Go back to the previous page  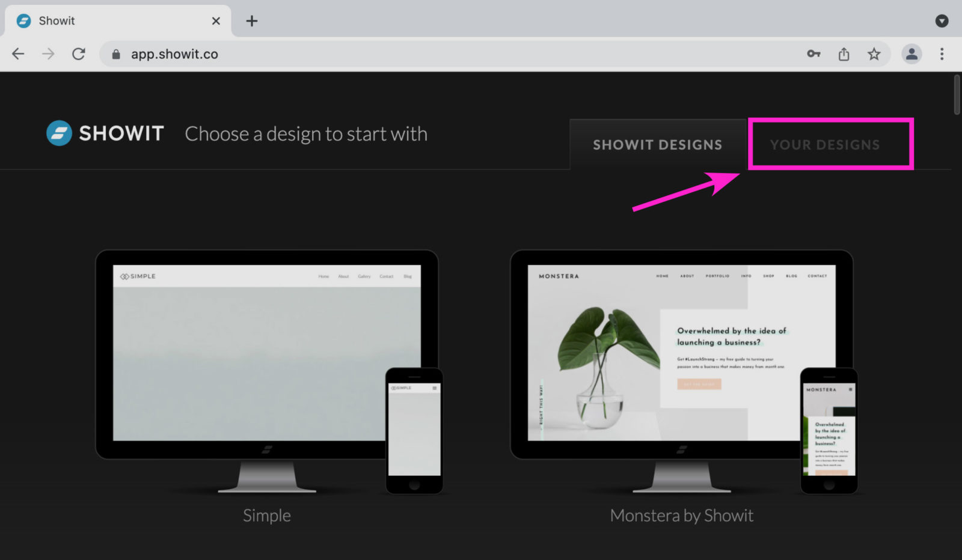pyautogui.click(x=18, y=53)
